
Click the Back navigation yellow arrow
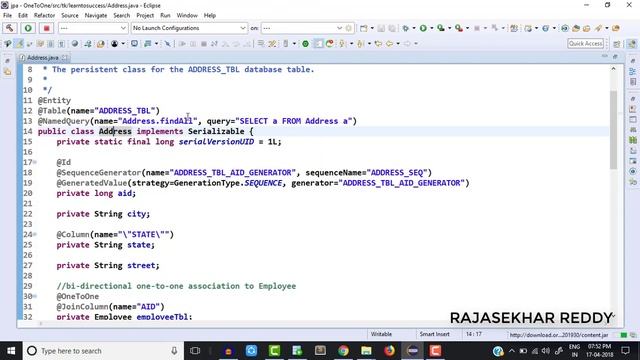tap(389, 44)
